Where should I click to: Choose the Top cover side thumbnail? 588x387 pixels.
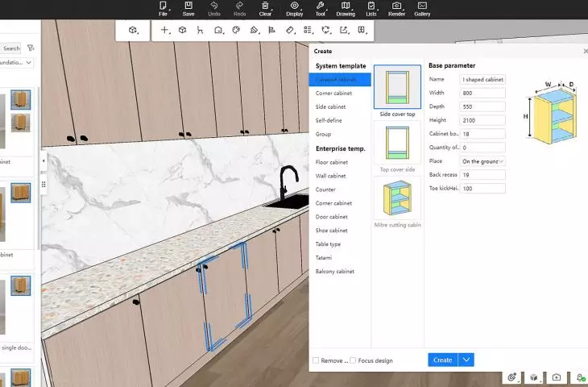coord(397,143)
